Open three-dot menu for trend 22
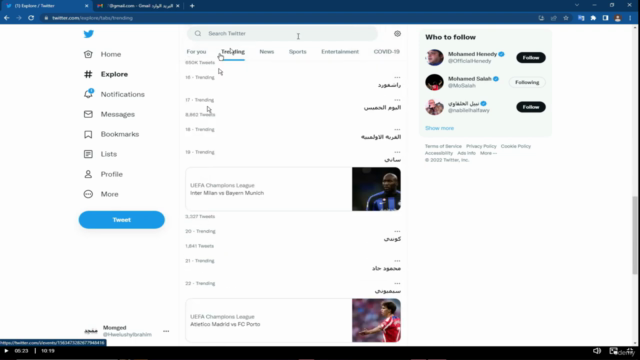This screenshot has width=640, height=360. 397,284
